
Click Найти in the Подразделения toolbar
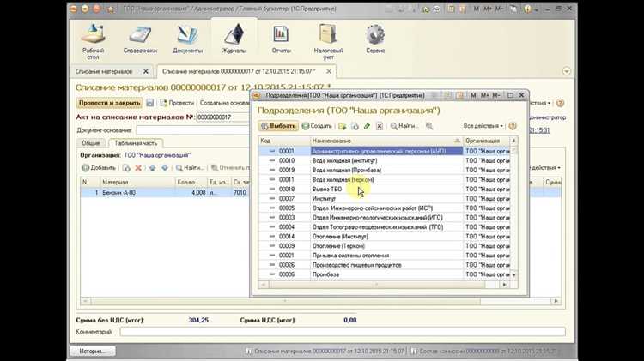(404, 126)
